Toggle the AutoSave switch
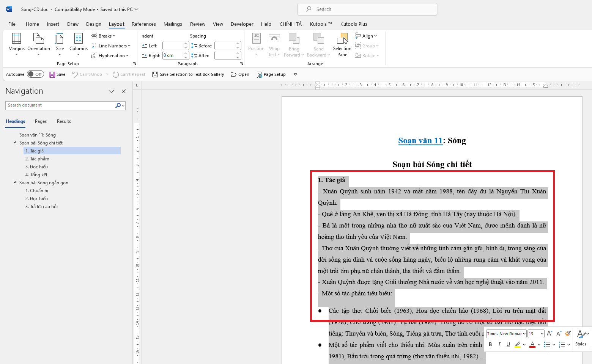Image resolution: width=592 pixels, height=364 pixels. click(35, 74)
